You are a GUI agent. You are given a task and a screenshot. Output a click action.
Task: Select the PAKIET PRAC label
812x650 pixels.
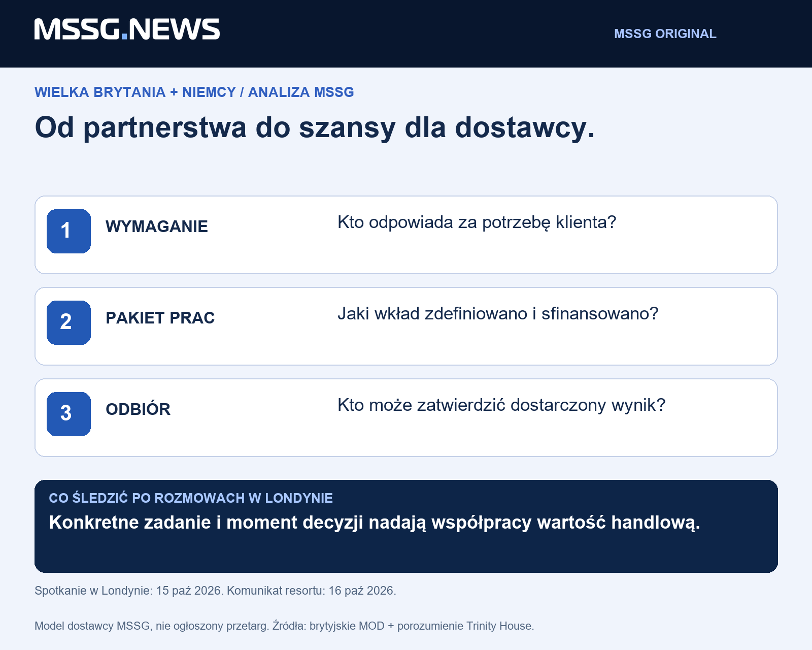160,318
